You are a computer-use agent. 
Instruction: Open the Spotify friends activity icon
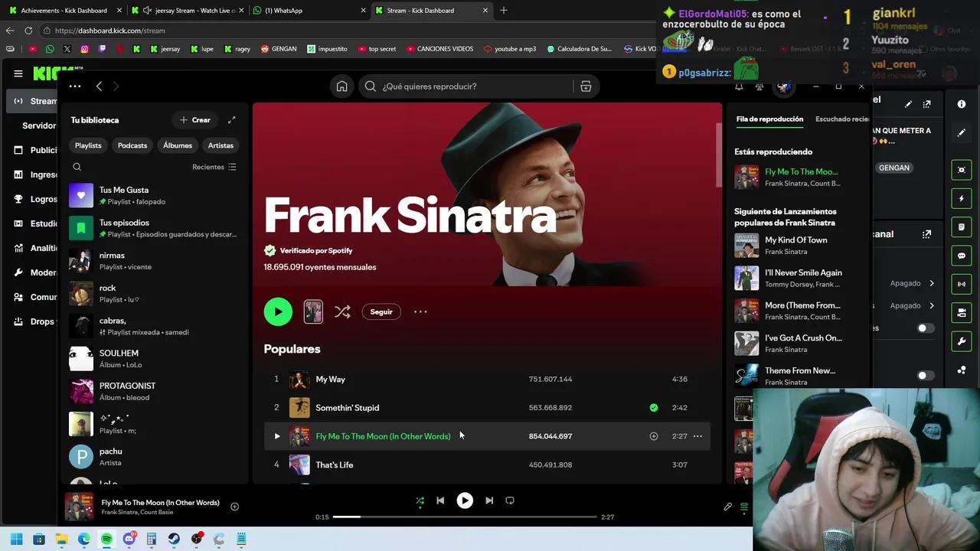pyautogui.click(x=759, y=86)
